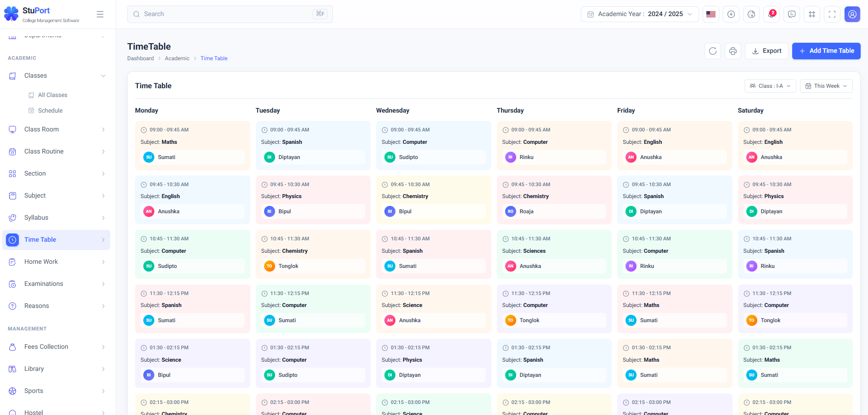The width and height of the screenshot is (868, 415).
Task: Click the Classes sidebar icon
Action: pyautogui.click(x=12, y=76)
